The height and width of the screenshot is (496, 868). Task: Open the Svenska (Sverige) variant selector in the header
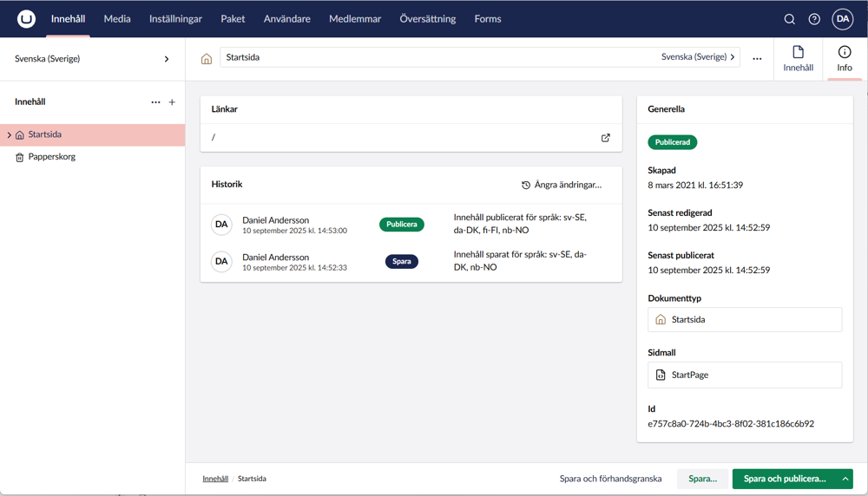pyautogui.click(x=698, y=57)
